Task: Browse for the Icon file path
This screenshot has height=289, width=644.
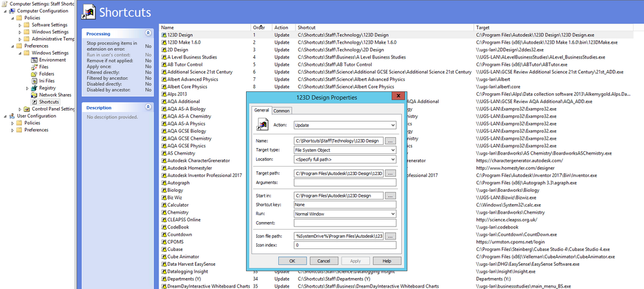Action: [x=391, y=236]
